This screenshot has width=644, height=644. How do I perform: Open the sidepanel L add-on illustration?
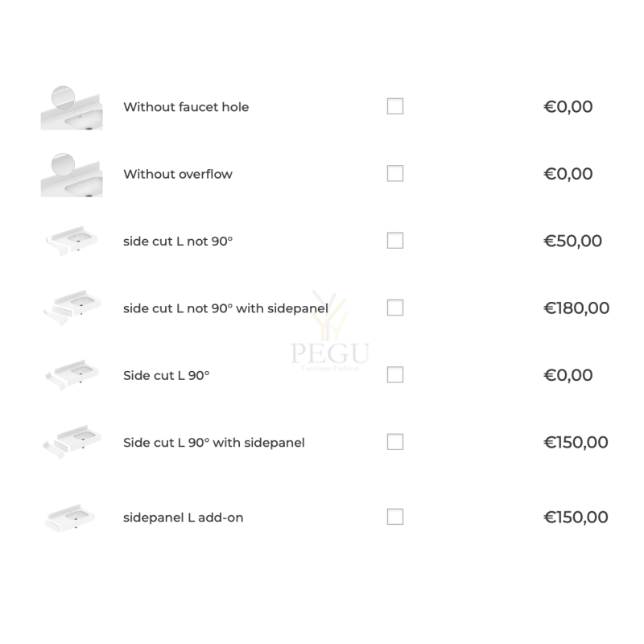(70, 518)
